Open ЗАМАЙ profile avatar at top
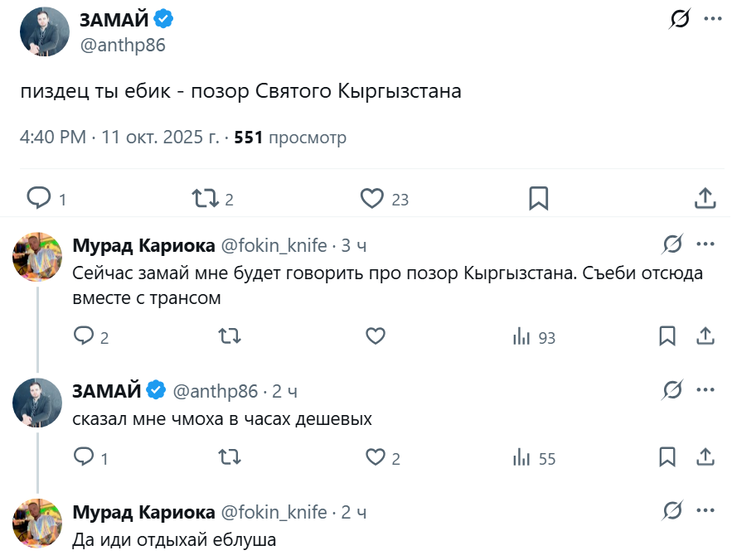Screen dimensions: 732x560 (x=44, y=31)
